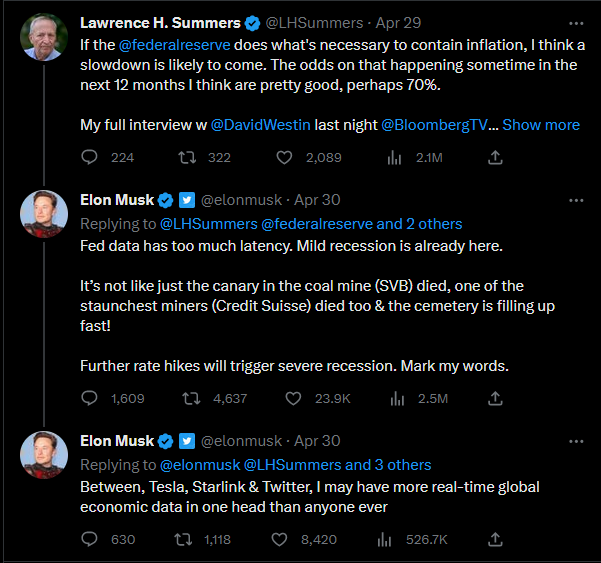Like Musk's tweet with 23.9K likes
The height and width of the screenshot is (563, 601).
coord(294,398)
